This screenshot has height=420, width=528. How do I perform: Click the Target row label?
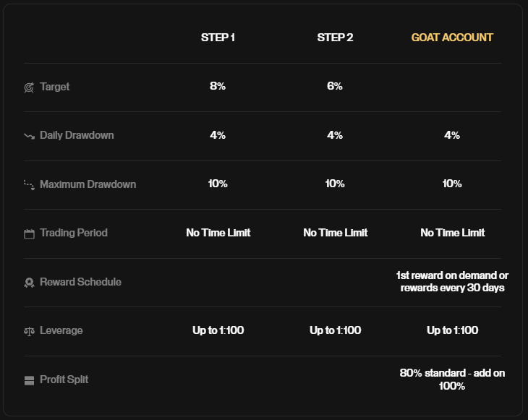(x=54, y=87)
